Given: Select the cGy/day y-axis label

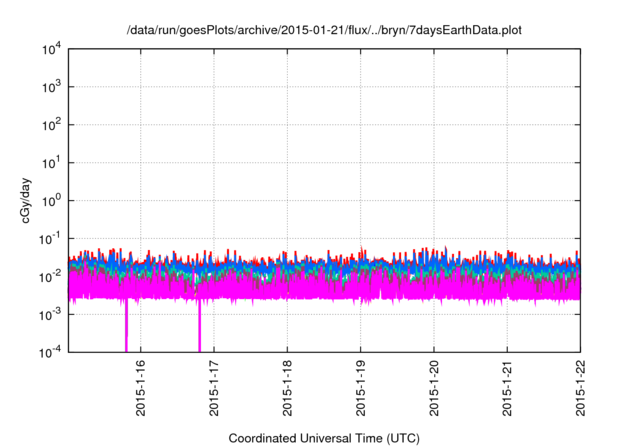Looking at the screenshot, I should pos(25,200).
